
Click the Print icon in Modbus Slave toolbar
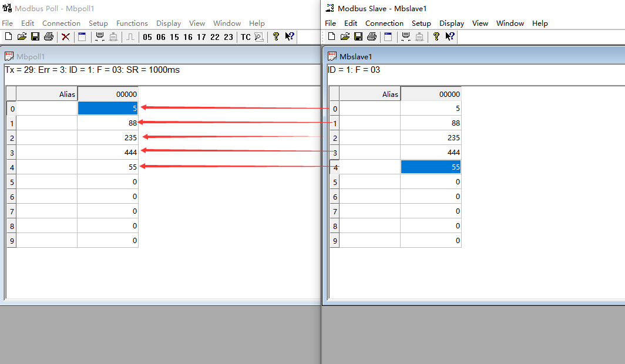click(x=371, y=37)
